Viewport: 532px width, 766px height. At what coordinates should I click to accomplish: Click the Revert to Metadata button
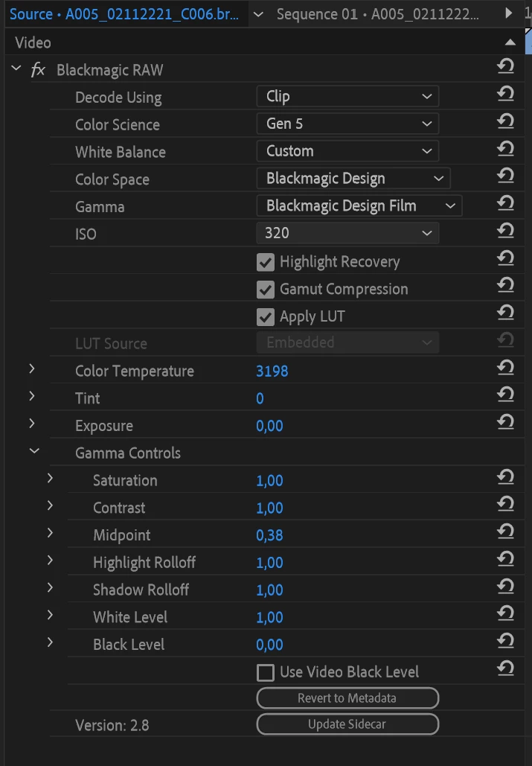(x=347, y=698)
